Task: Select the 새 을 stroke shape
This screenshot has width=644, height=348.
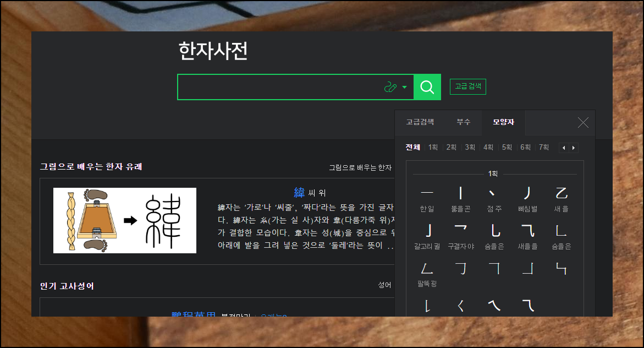Action: [x=562, y=199]
